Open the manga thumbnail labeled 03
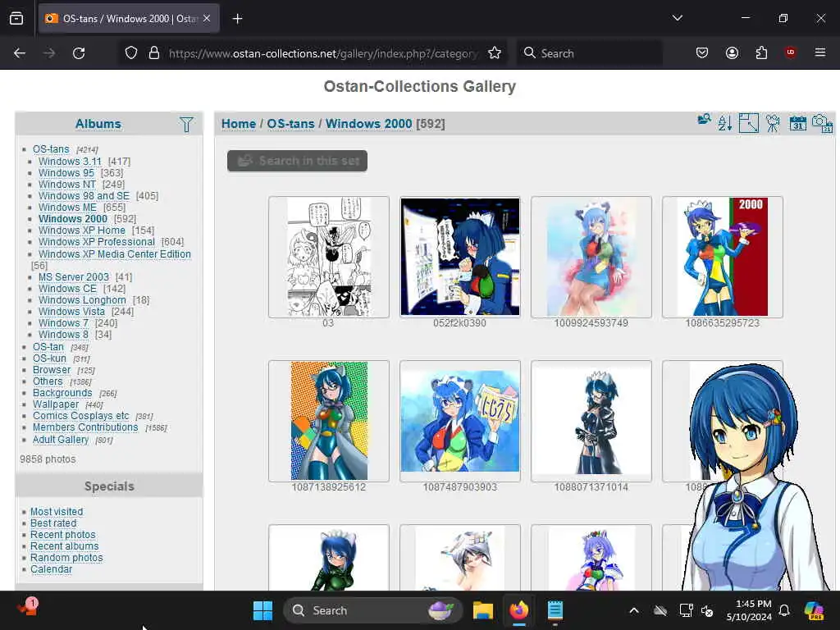Viewport: 840px width, 630px height. pos(328,257)
